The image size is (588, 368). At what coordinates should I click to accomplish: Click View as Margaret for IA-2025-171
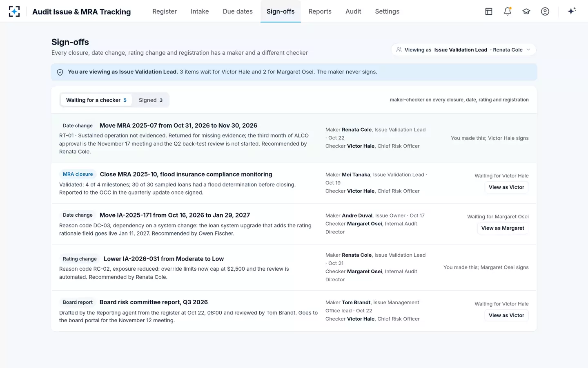click(503, 228)
